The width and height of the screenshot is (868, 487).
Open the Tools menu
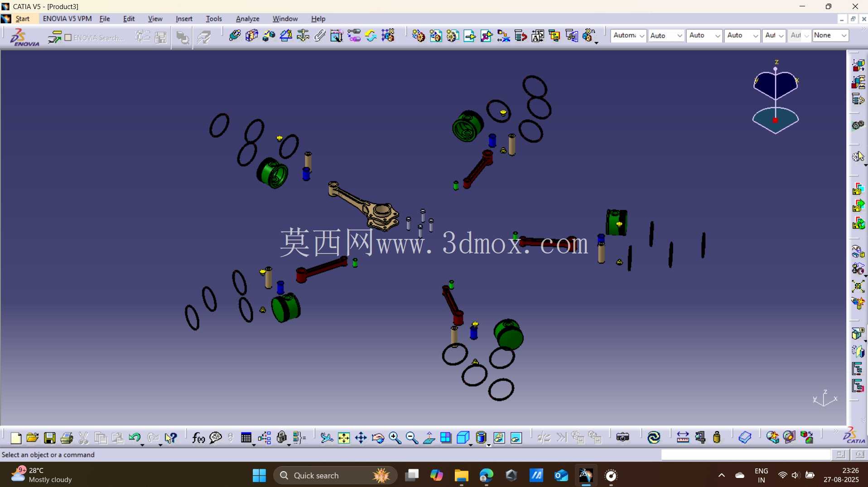point(214,19)
